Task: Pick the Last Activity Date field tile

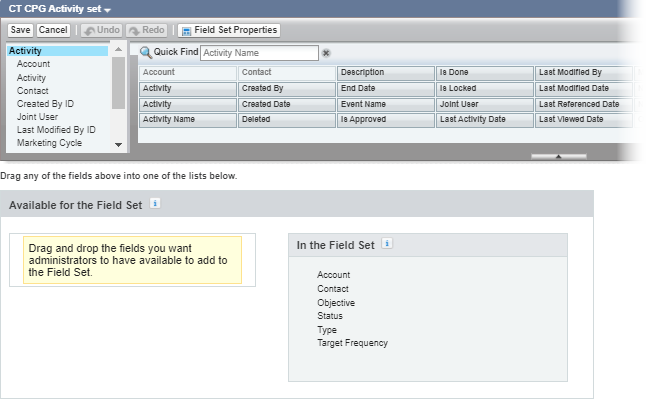Action: [484, 120]
